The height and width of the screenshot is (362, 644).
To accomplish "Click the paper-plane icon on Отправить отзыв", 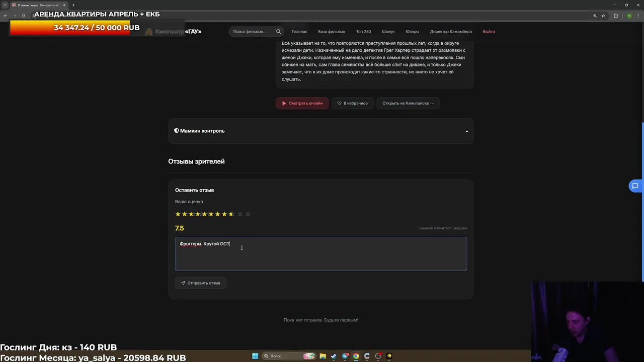I will tap(183, 283).
